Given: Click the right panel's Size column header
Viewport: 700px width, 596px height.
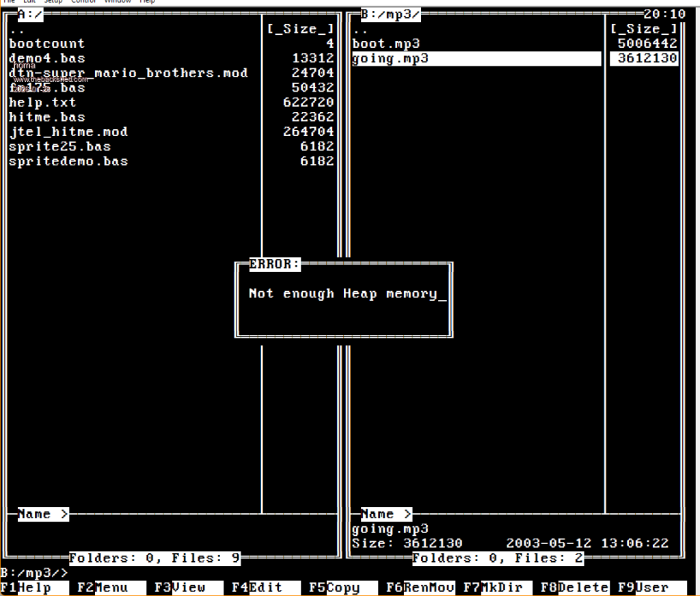Looking at the screenshot, I should [x=643, y=29].
